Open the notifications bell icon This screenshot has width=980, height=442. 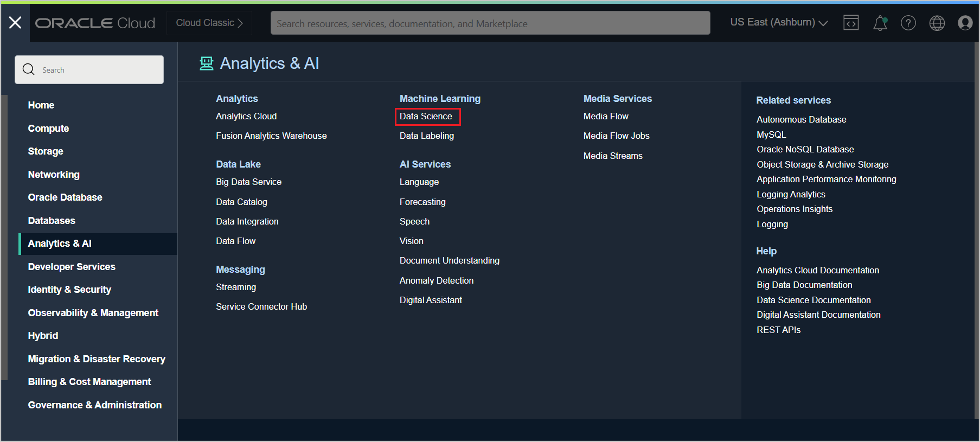coord(880,23)
